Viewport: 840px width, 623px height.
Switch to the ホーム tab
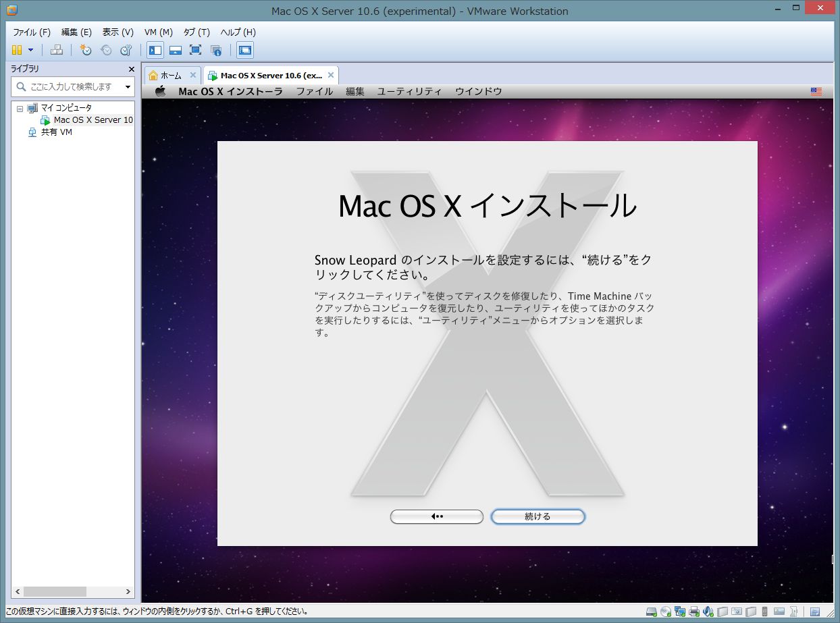coord(171,76)
